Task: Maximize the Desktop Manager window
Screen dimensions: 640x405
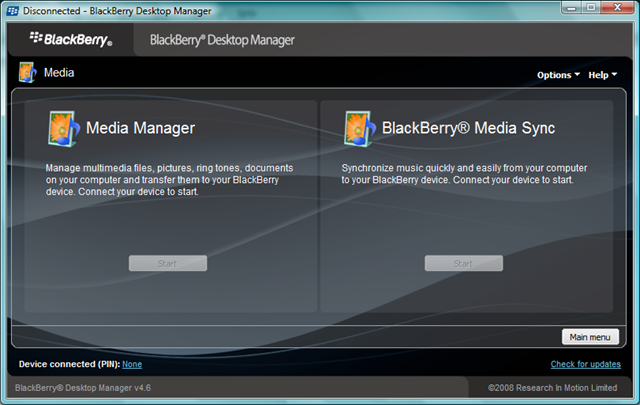Action: pos(590,7)
